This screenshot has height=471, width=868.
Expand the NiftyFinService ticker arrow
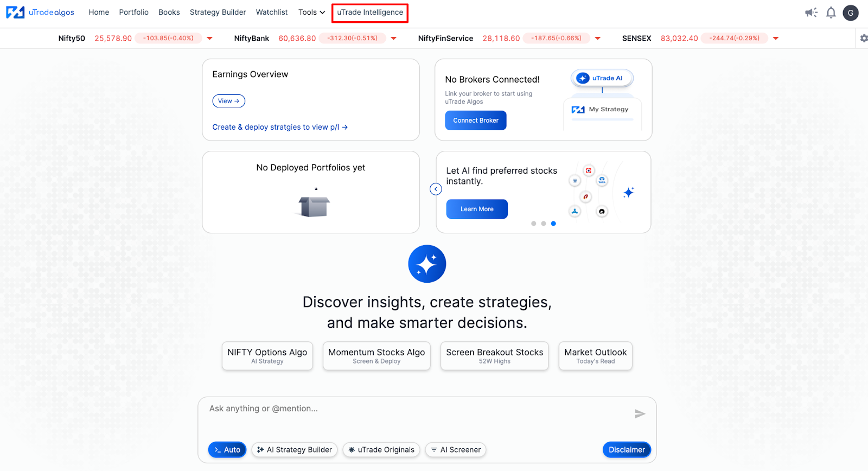[x=597, y=39]
